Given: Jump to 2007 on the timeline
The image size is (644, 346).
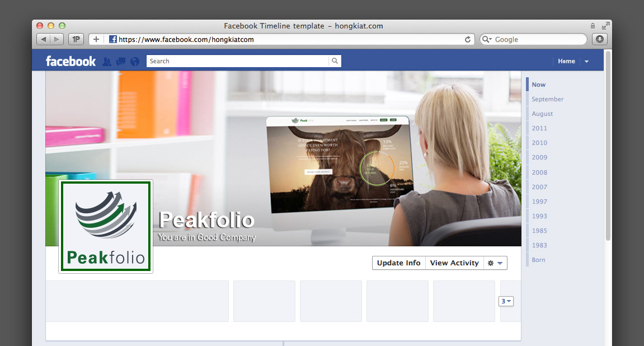Looking at the screenshot, I should click(x=539, y=187).
